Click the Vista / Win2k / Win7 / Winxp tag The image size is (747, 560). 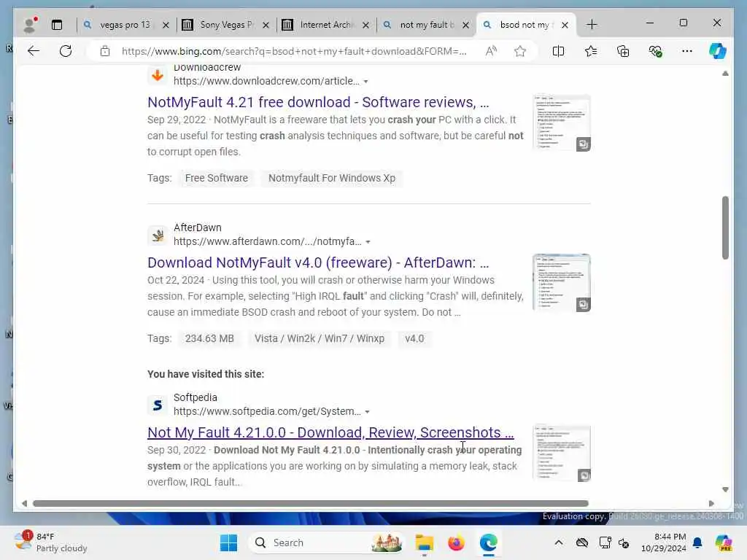point(320,338)
